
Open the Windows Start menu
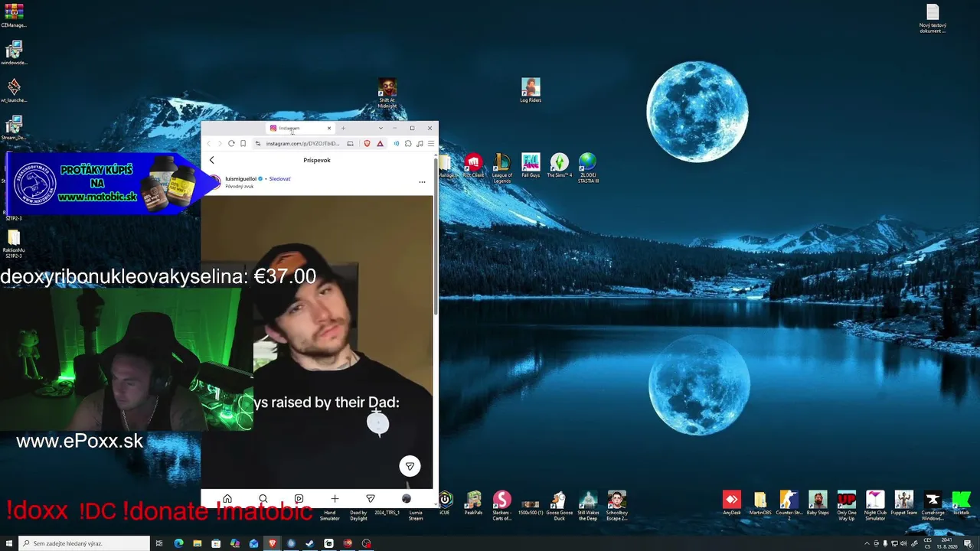point(9,543)
